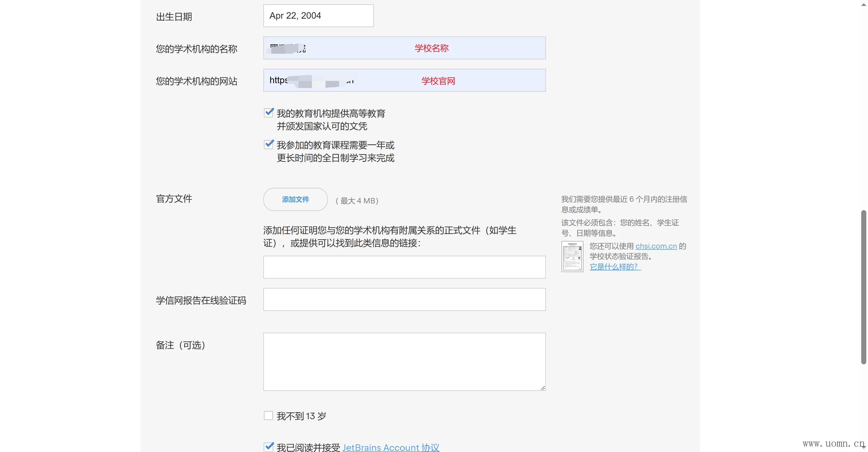Click the scrollbar down arrow
Image resolution: width=868 pixels, height=452 pixels.
click(x=863, y=447)
